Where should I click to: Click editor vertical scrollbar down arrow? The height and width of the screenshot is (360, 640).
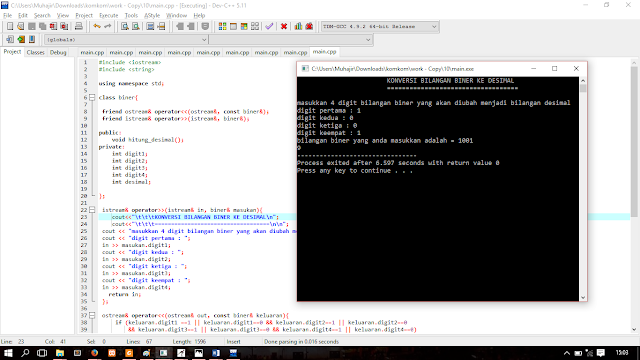click(634, 329)
